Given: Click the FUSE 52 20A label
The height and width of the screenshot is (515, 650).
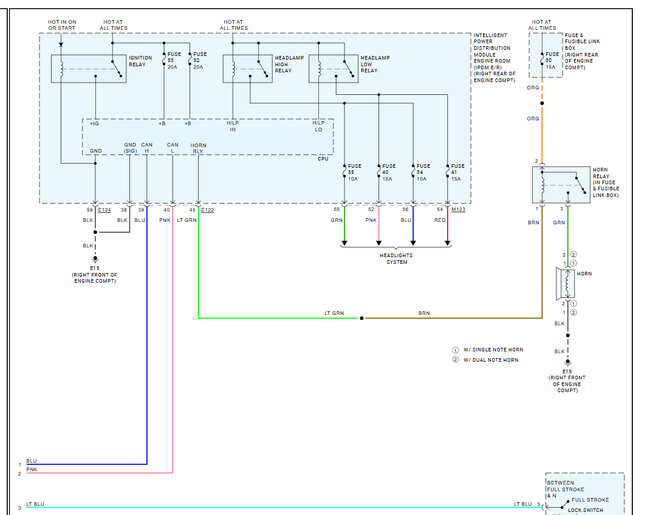Looking at the screenshot, I should pyautogui.click(x=200, y=61).
